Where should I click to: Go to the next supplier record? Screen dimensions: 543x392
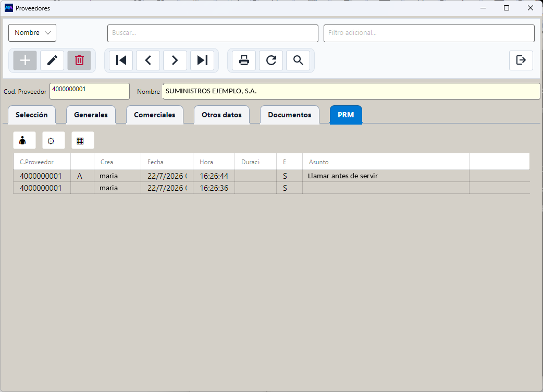(175, 60)
